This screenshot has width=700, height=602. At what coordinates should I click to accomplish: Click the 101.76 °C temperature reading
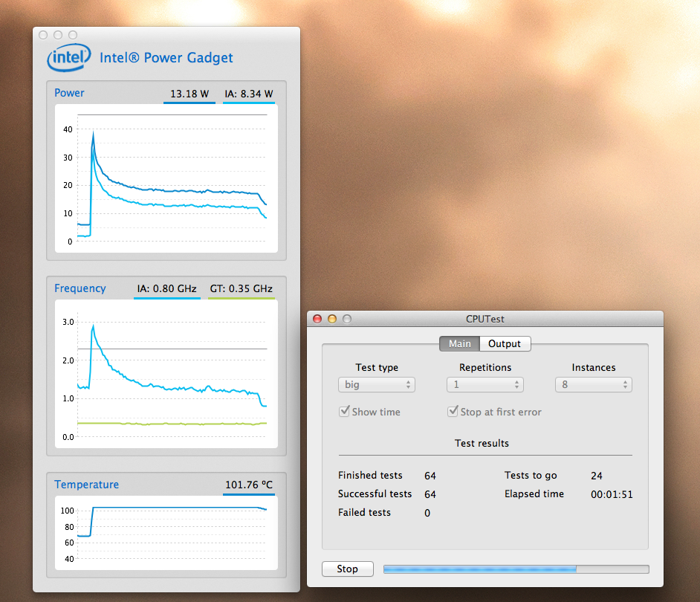(249, 485)
